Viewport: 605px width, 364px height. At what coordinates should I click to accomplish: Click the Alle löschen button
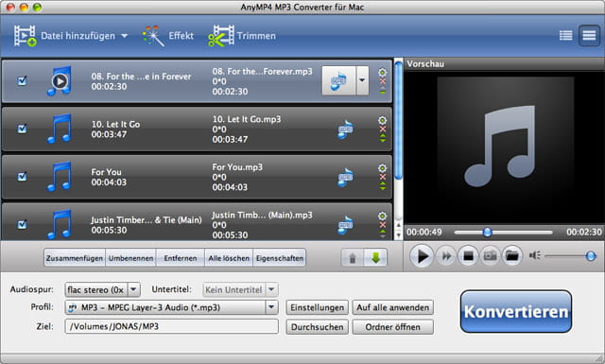click(229, 258)
